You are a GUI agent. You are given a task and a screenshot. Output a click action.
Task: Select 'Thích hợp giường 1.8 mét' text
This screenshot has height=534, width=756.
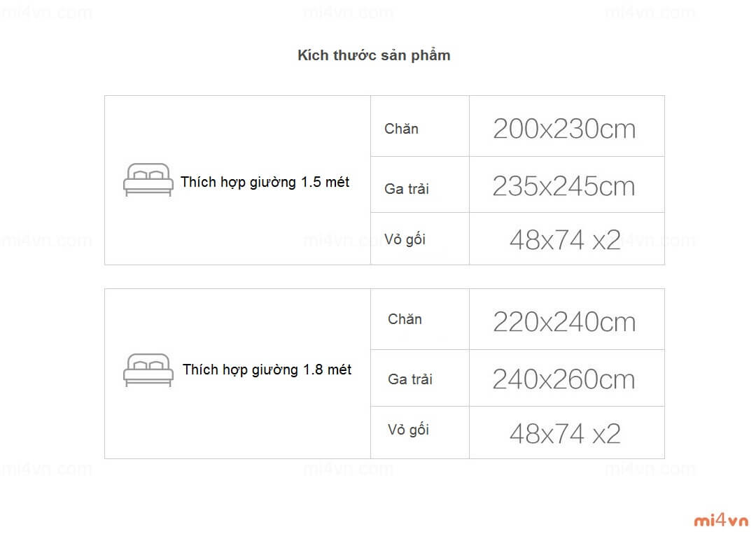coord(267,370)
